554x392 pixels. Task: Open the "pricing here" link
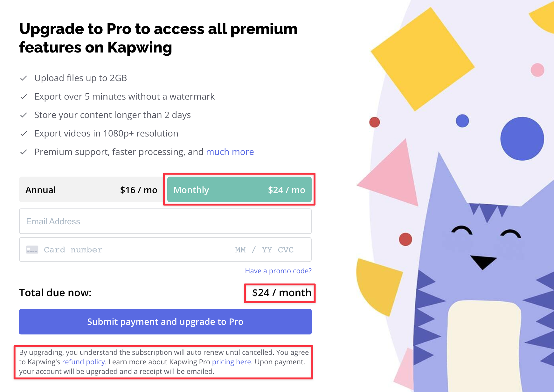231,362
